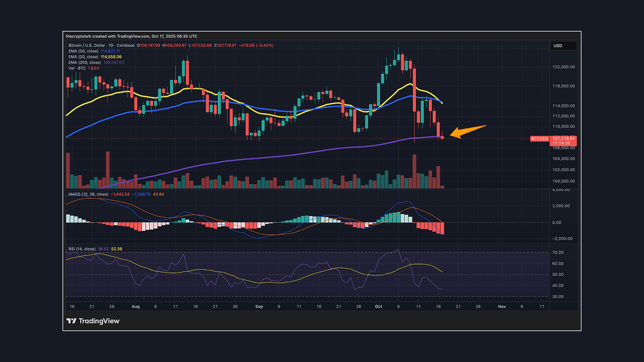Image resolution: width=644 pixels, height=362 pixels.
Task: Click the candle countdown timer 17:24:39
Action: [x=561, y=143]
